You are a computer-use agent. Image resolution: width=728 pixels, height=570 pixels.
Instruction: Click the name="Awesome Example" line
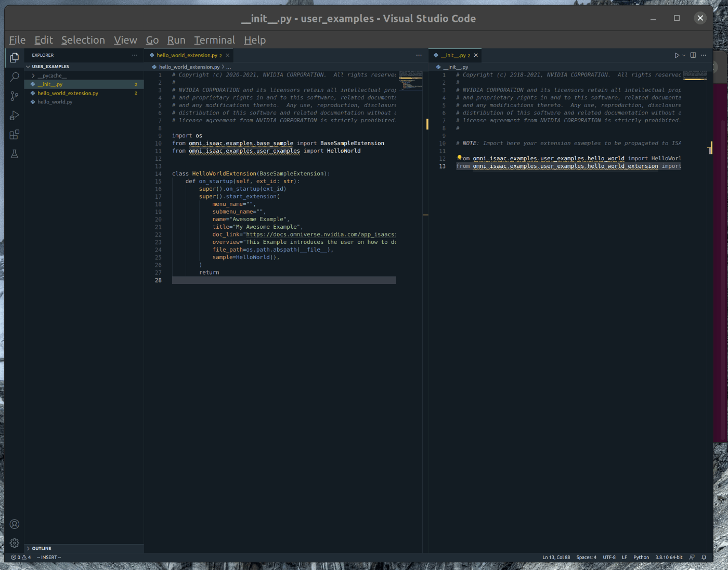251,219
